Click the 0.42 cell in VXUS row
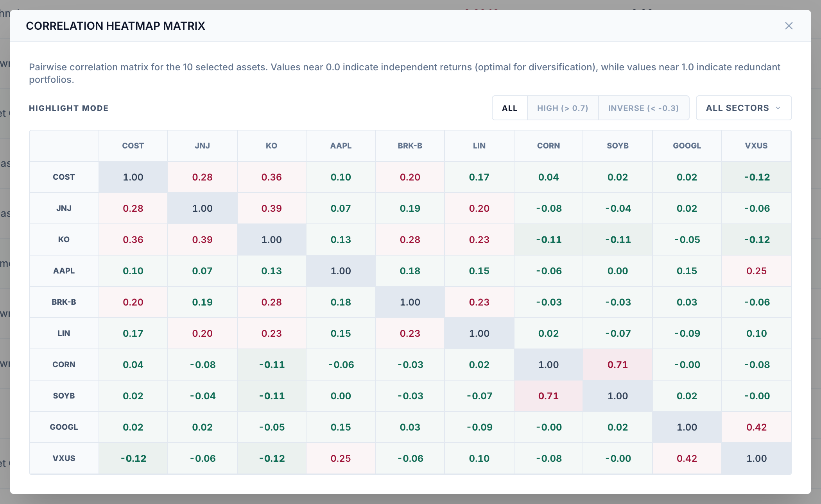The width and height of the screenshot is (821, 504). (x=687, y=458)
